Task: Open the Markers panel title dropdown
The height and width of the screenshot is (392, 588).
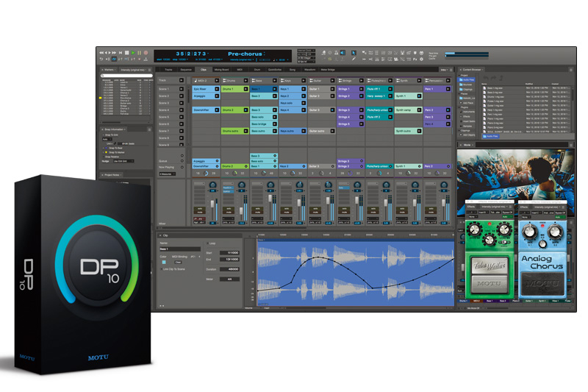Action: (x=110, y=70)
